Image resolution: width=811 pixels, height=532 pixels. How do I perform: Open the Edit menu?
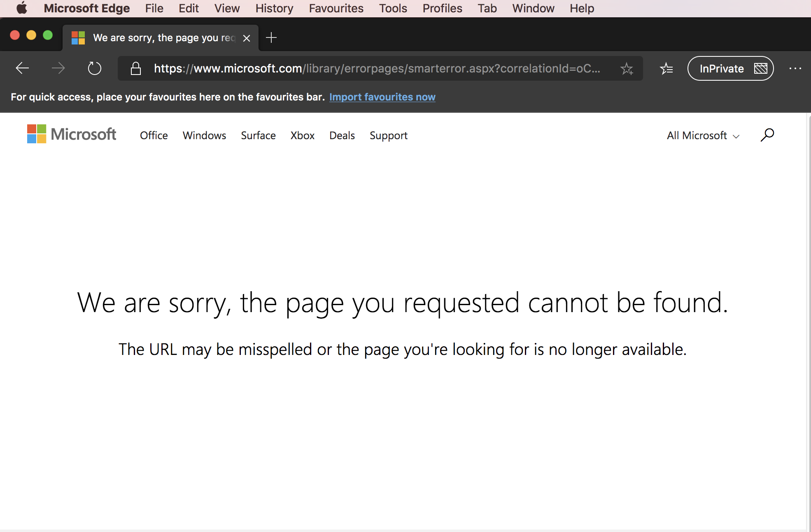click(189, 8)
